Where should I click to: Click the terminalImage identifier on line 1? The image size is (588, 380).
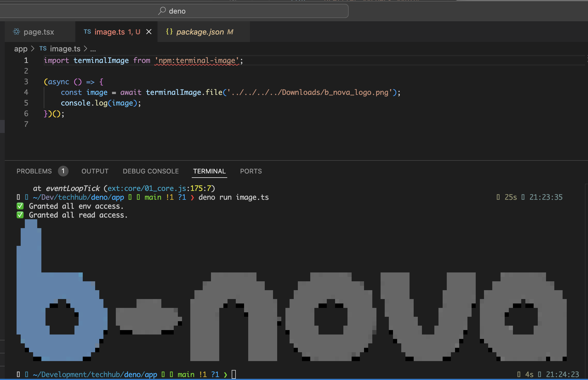tap(101, 61)
